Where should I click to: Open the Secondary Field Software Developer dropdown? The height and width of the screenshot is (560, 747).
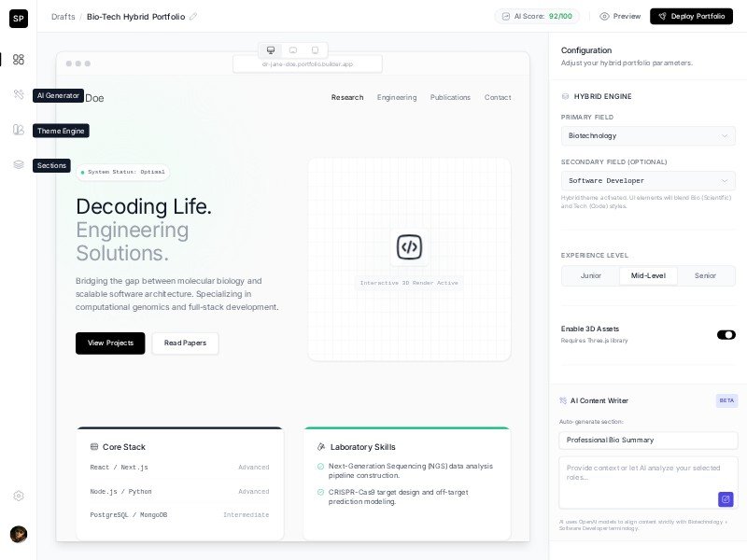tap(648, 181)
